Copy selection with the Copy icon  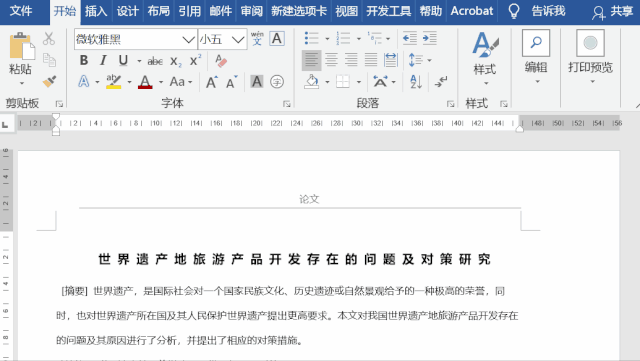tap(49, 60)
